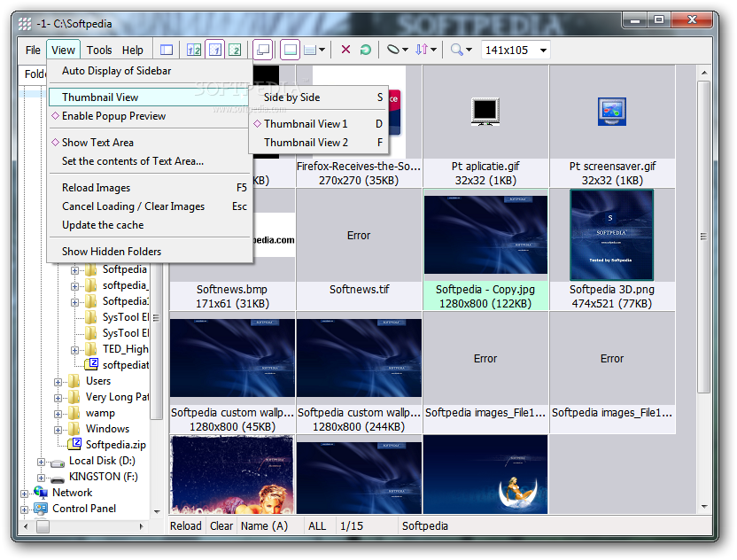Toggle Auto Display of Sidebar
The height and width of the screenshot is (560, 737).
tap(150, 71)
